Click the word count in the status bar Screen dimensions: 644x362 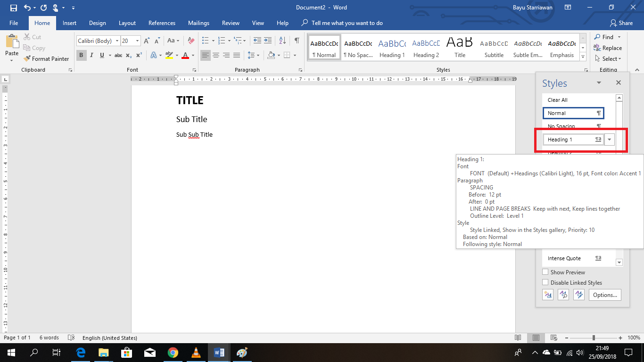click(x=49, y=337)
